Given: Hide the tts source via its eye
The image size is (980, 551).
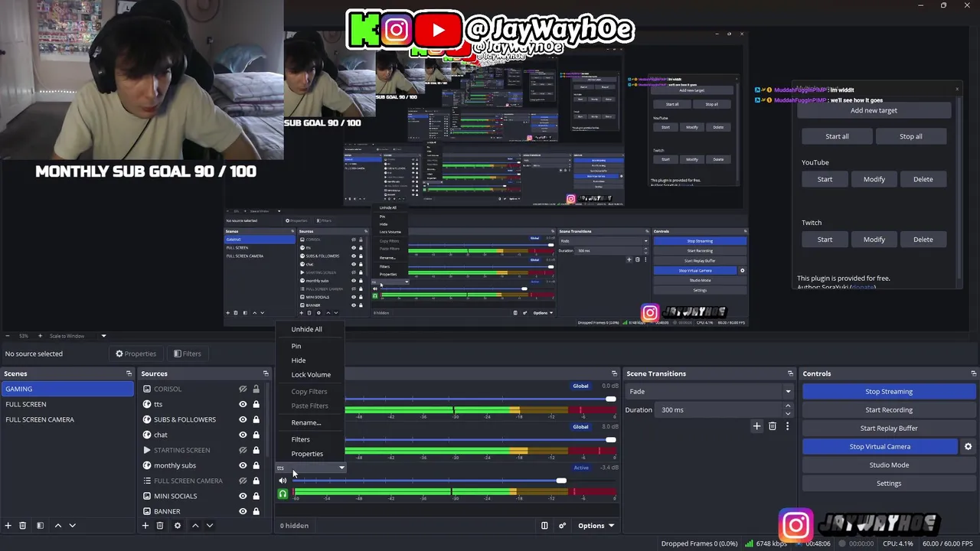Looking at the screenshot, I should (x=243, y=404).
